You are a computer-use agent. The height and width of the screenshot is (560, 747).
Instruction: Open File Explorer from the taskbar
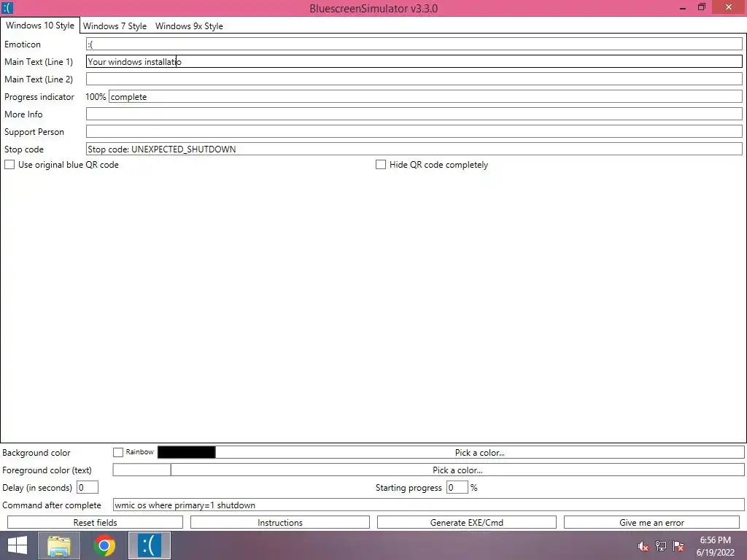click(58, 545)
